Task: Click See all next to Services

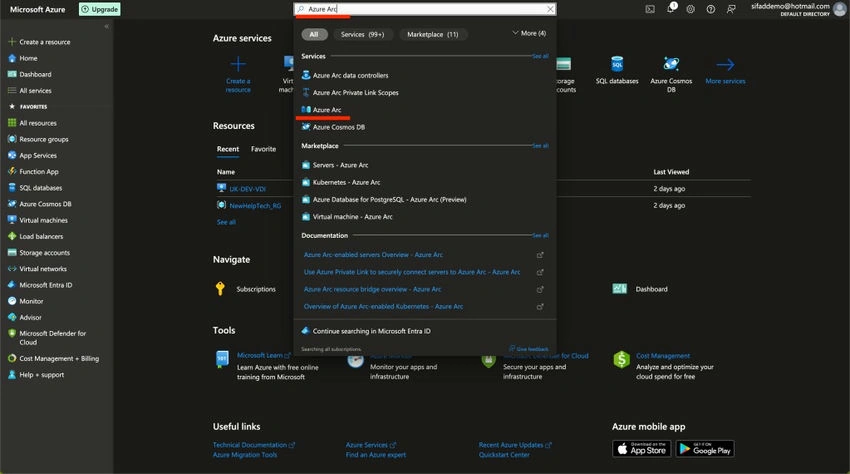Action: pyautogui.click(x=540, y=56)
